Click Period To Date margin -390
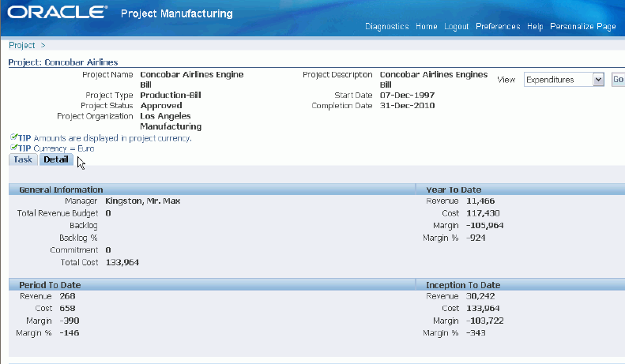Image resolution: width=625 pixels, height=364 pixels. [x=69, y=321]
